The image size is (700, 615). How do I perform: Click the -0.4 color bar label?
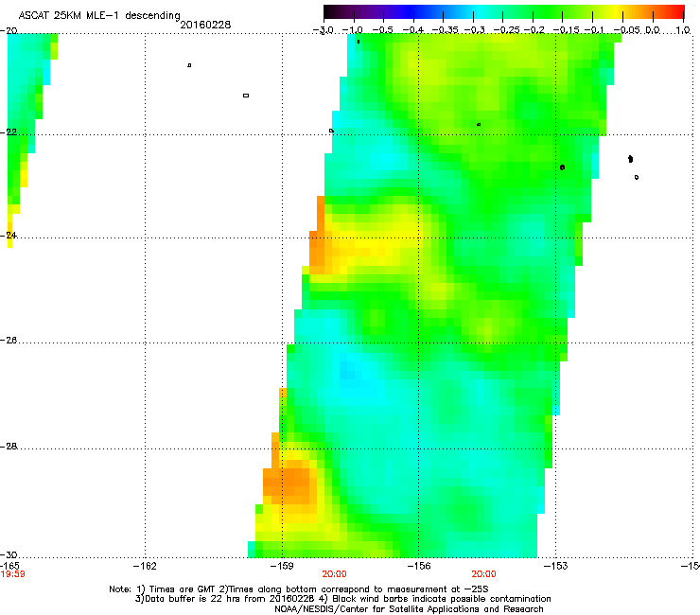click(413, 30)
